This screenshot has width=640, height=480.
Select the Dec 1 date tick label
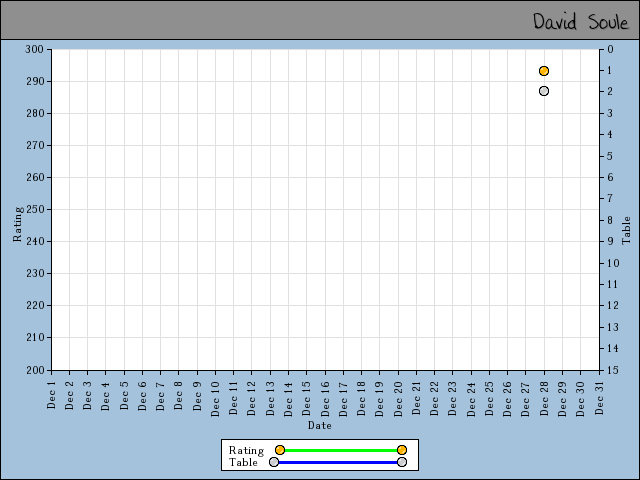tap(52, 392)
